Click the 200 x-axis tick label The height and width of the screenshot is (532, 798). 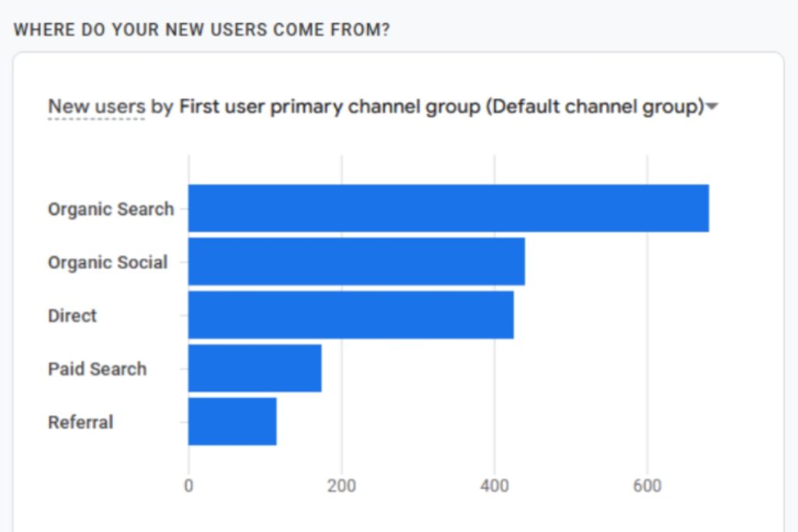click(x=341, y=486)
